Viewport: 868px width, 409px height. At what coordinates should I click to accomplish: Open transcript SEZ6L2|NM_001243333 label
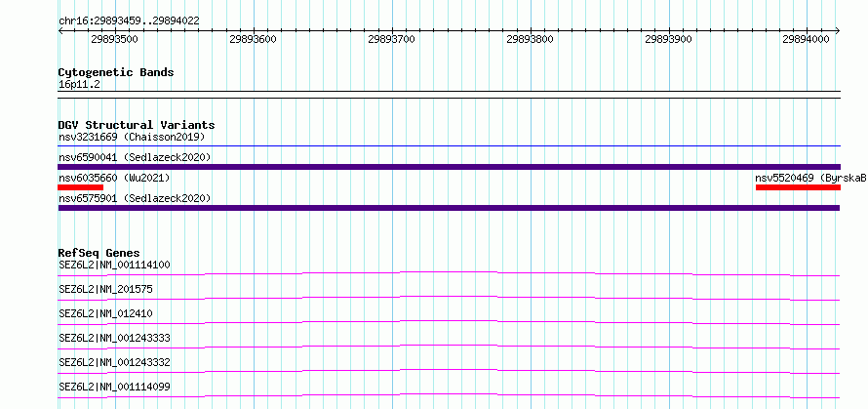[x=114, y=338]
